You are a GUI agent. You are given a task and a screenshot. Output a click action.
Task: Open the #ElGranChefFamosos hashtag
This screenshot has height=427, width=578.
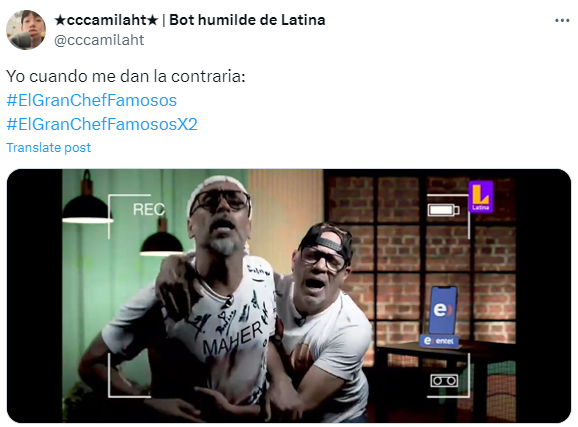click(x=91, y=100)
